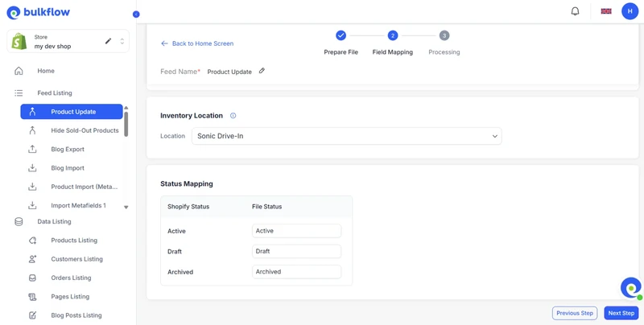
Task: Open Import Metafields 1 feed
Action: (x=78, y=206)
